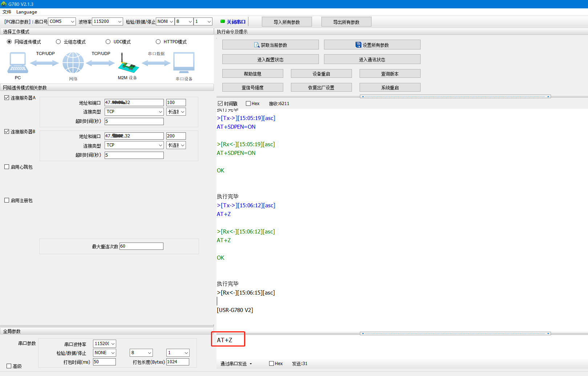The height and width of the screenshot is (376, 588).
Task: Select the HTTPD mode radio button
Action: tap(158, 42)
